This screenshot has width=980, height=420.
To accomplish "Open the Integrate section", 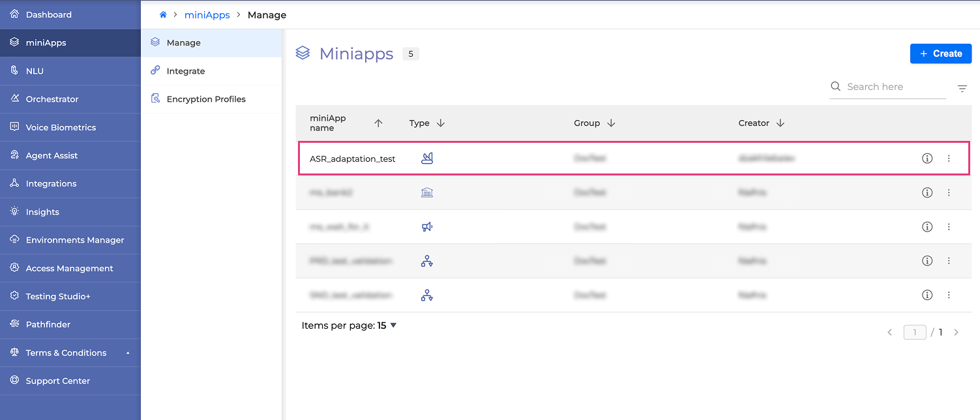I will coord(186,71).
